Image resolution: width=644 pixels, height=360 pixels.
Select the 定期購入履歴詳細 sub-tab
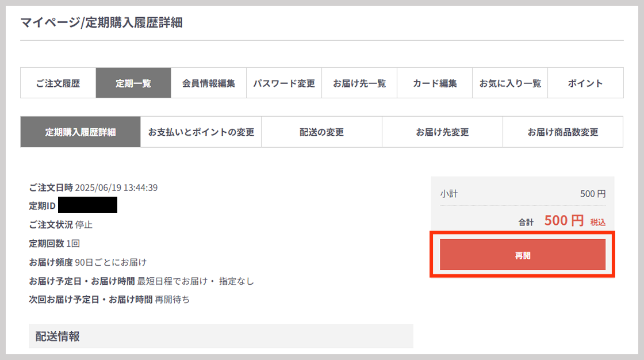(x=80, y=132)
